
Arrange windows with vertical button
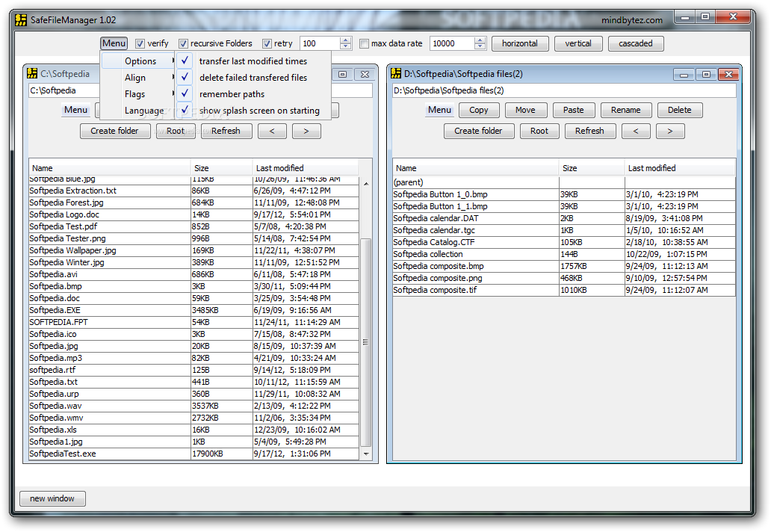coord(578,43)
